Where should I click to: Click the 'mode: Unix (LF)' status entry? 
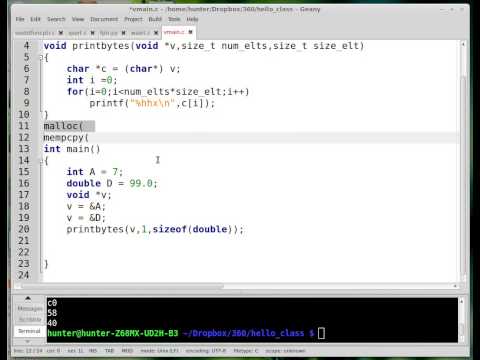coord(159,351)
